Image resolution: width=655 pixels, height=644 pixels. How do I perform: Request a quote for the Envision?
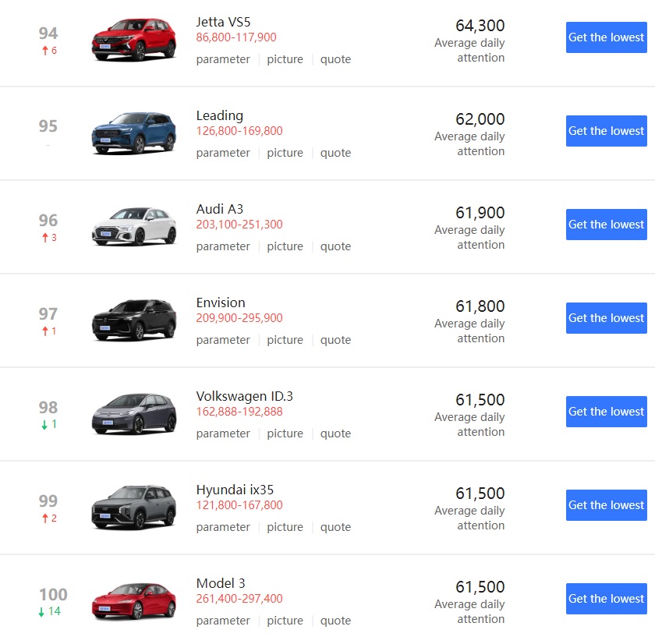(335, 340)
